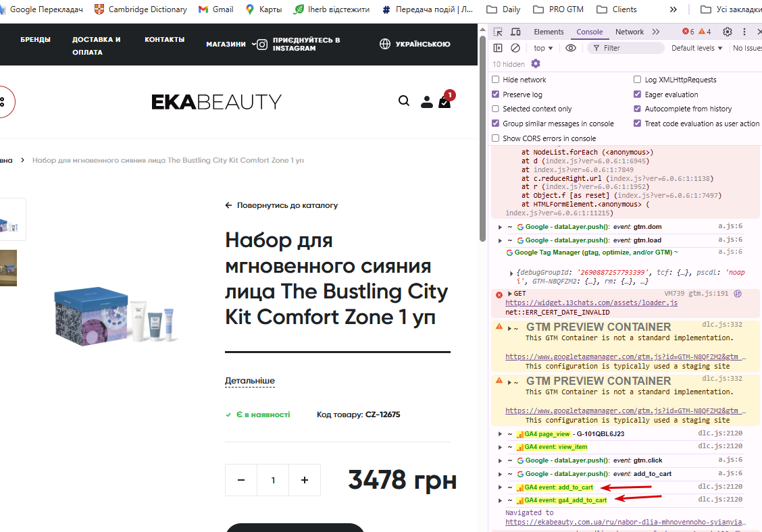Increase quantity with plus button
Screen dimensions: 762x532
(x=305, y=480)
